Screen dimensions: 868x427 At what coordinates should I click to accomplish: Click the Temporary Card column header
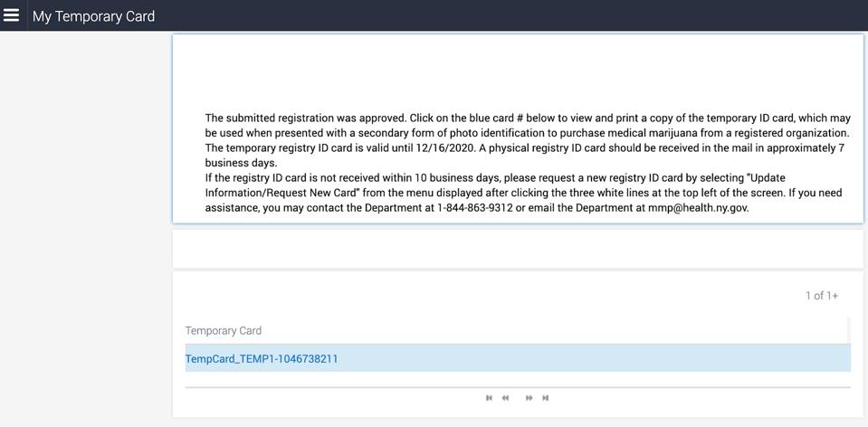tap(224, 331)
